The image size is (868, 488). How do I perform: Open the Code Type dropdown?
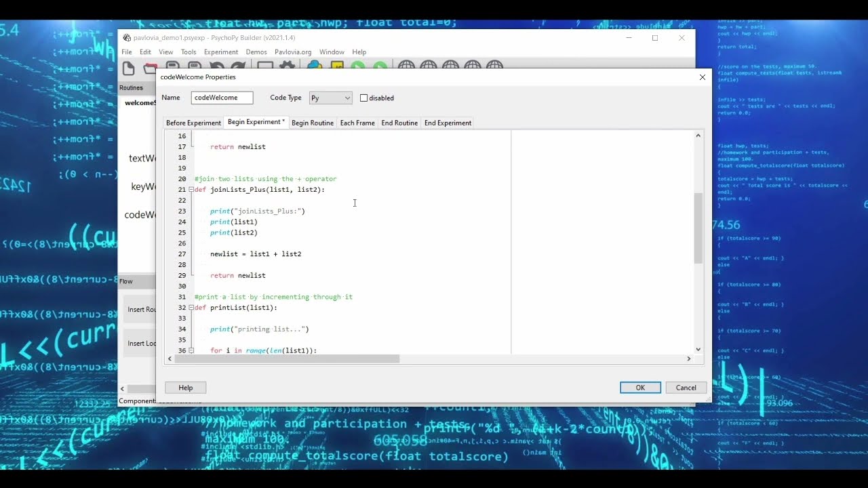pos(330,98)
